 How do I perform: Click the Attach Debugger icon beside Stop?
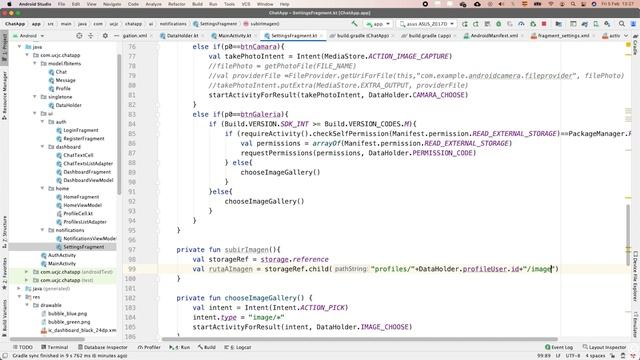(533, 24)
